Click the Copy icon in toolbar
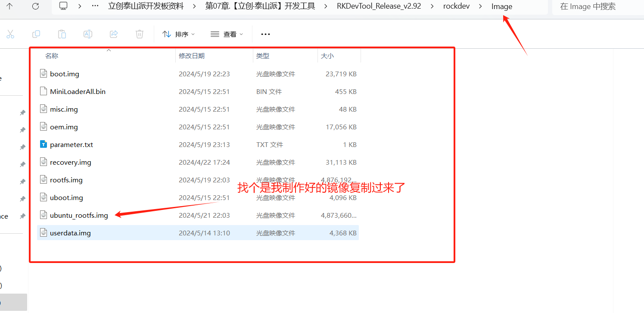Image resolution: width=644 pixels, height=313 pixels. (x=36, y=34)
